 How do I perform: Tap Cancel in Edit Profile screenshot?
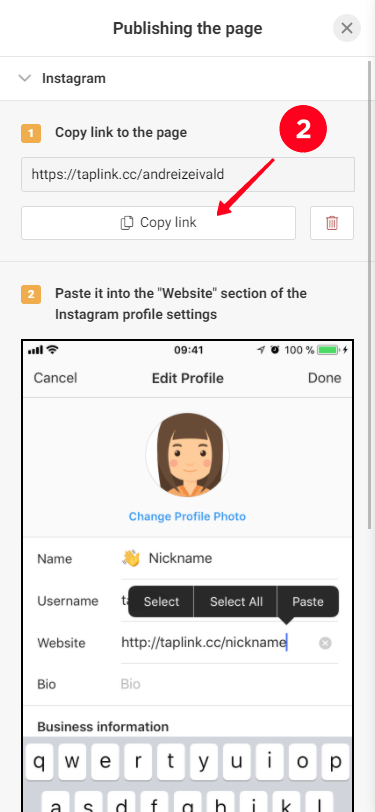point(55,378)
